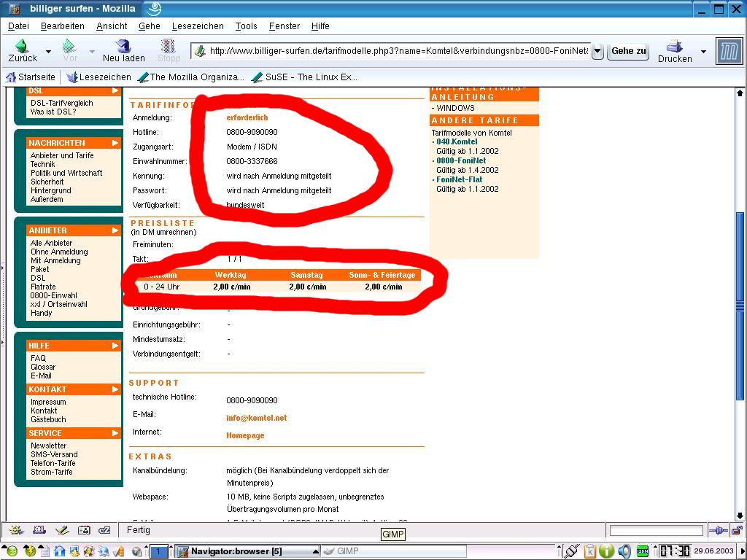Open the Klipper clipboard tray icon

tap(590, 551)
